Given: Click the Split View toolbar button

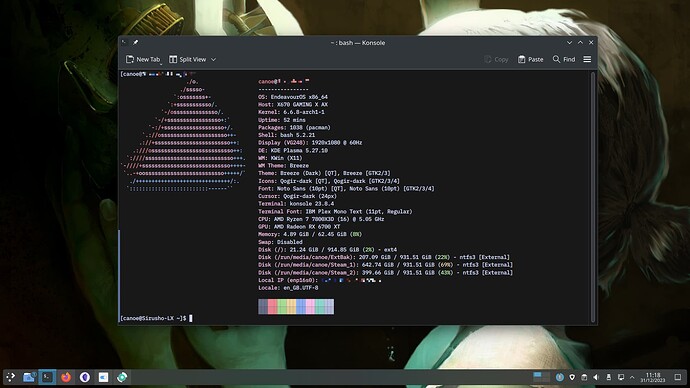Looking at the screenshot, I should (x=187, y=59).
